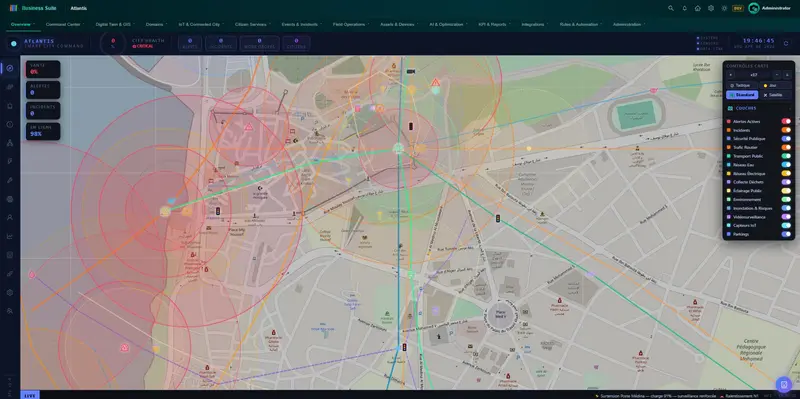Expand the Command Center menu
The image size is (800, 399).
(64, 24)
